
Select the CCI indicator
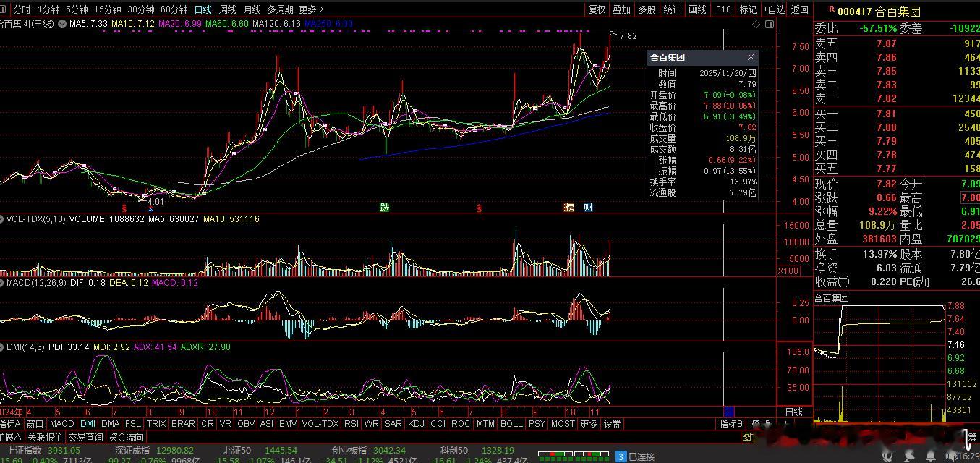pyautogui.click(x=438, y=424)
